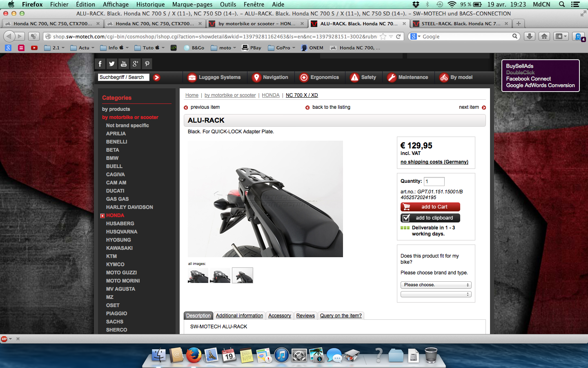Open the Luggage Systems menu
Viewport: 588px width, 368px height.
[214, 77]
